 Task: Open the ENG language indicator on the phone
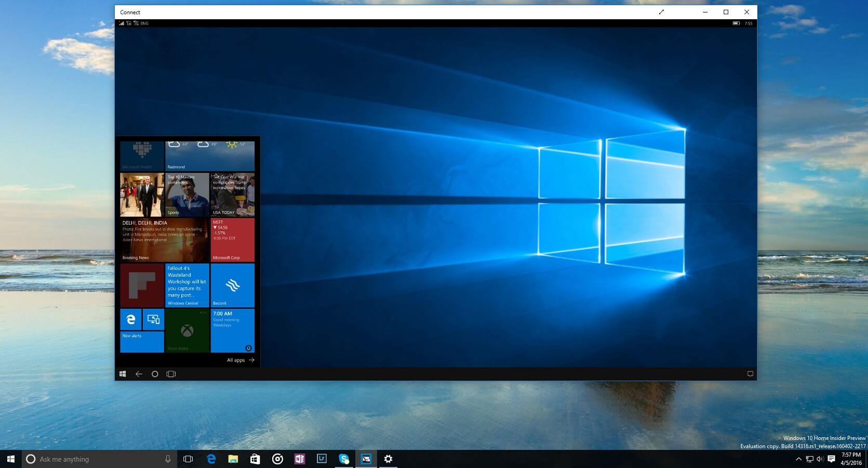(143, 23)
